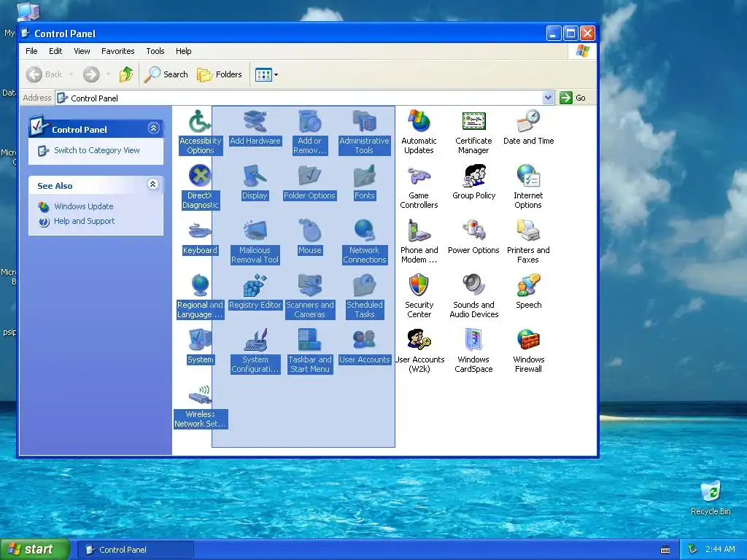The height and width of the screenshot is (560, 747).
Task: Open Folder Options icon
Action: click(x=309, y=176)
